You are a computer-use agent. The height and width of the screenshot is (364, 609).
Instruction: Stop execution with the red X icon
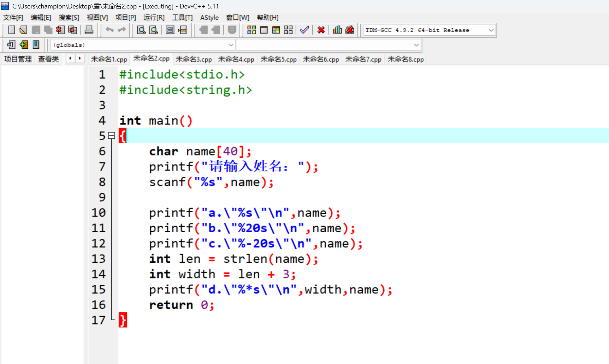[321, 30]
